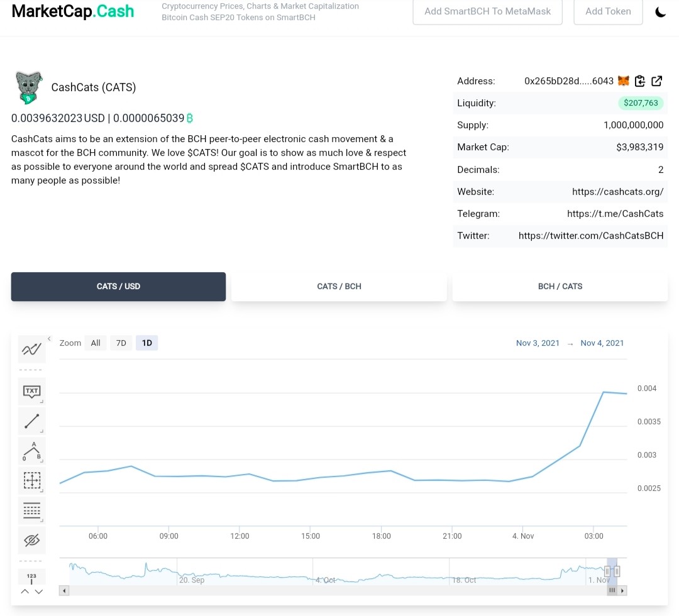
Task: Switch to the CATS / BCH tab
Action: click(339, 287)
